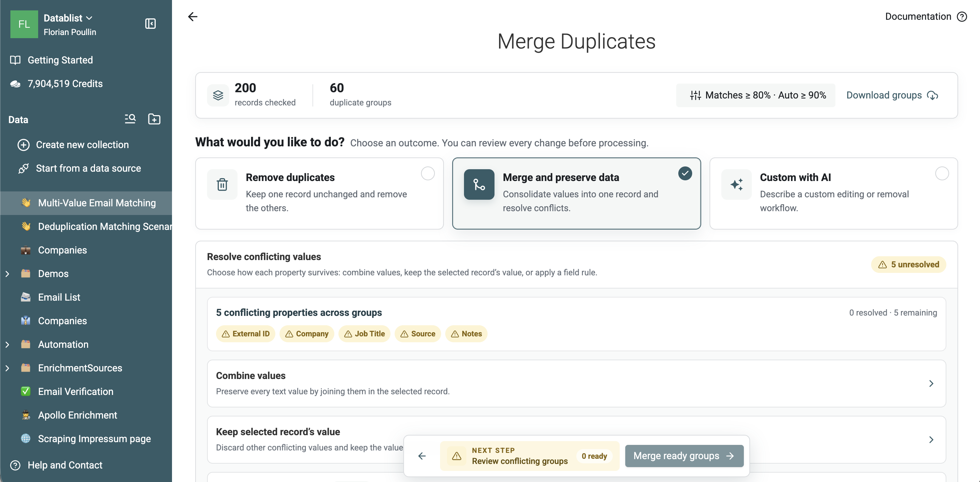Go back using the top-left arrow
Screen dimensions: 980x482
pos(193,16)
